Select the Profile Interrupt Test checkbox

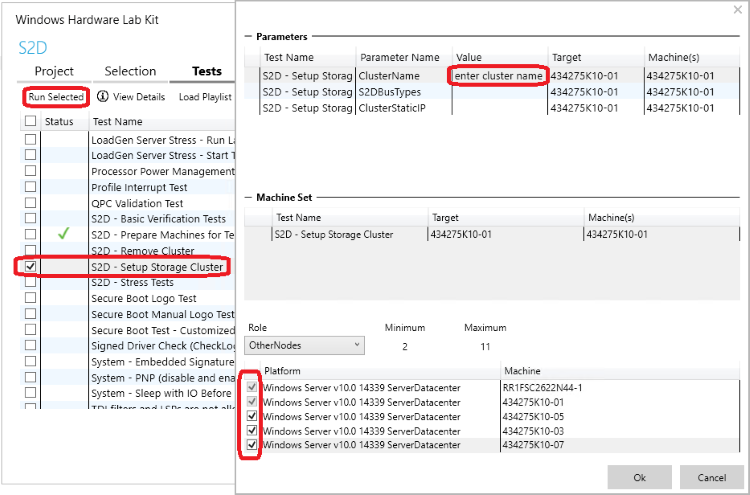[x=31, y=187]
